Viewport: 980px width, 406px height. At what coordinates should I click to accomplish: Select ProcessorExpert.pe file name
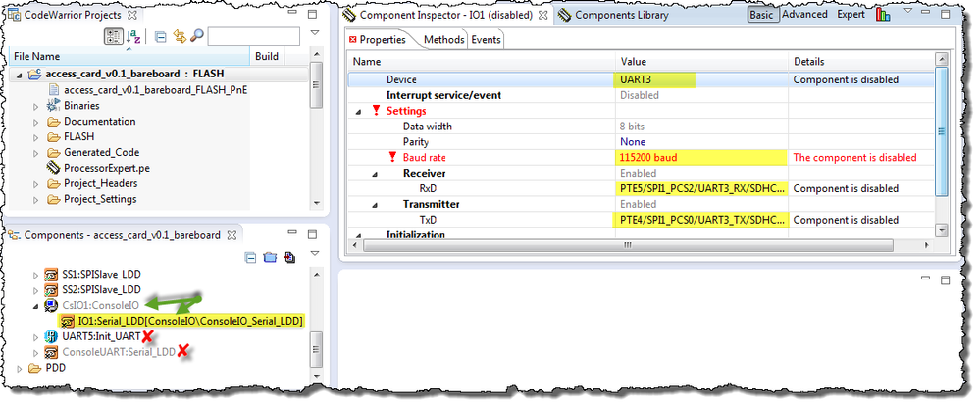[x=107, y=168]
